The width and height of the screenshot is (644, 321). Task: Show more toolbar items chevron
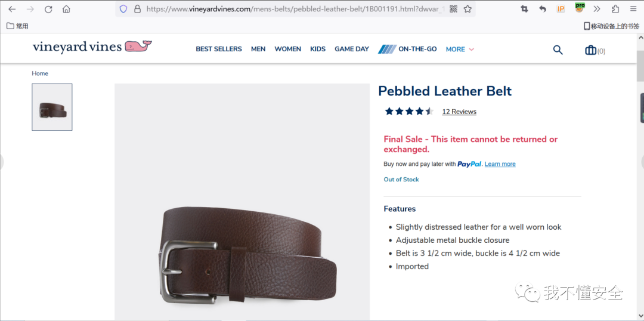(597, 9)
